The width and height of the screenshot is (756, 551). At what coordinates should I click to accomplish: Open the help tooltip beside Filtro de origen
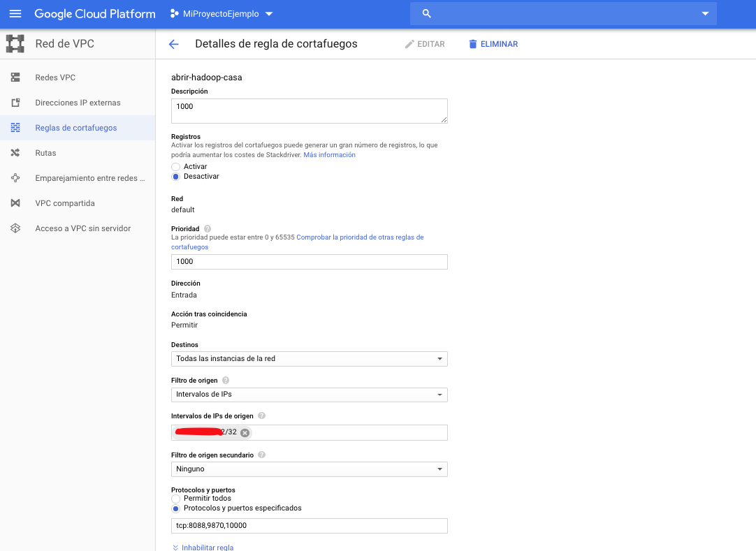coord(226,381)
